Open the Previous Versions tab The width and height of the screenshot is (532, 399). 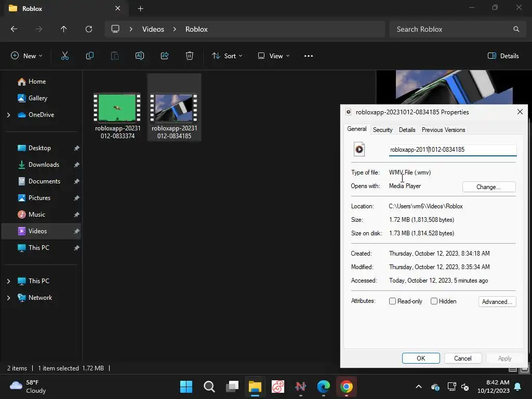pos(444,130)
